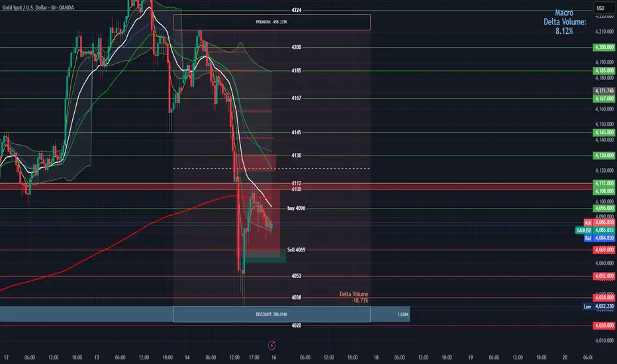Click the date label 13 on time axis
Viewport: 617px width, 364px height.
(x=97, y=357)
